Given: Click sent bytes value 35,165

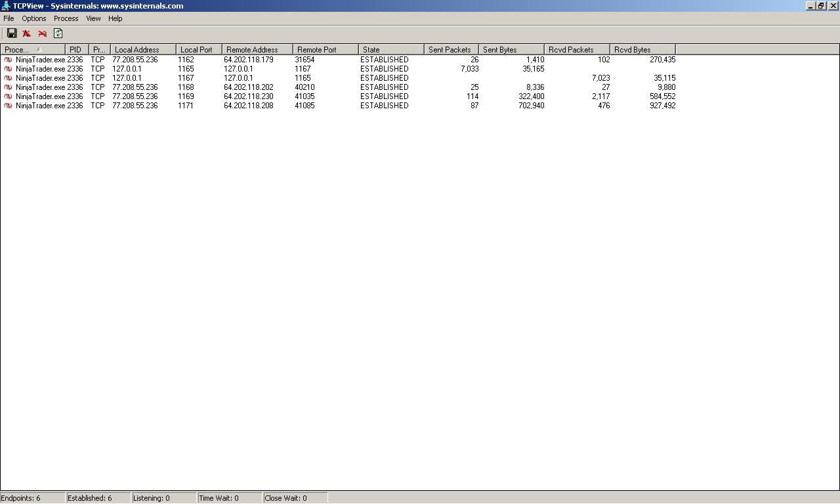Looking at the screenshot, I should pyautogui.click(x=534, y=69).
